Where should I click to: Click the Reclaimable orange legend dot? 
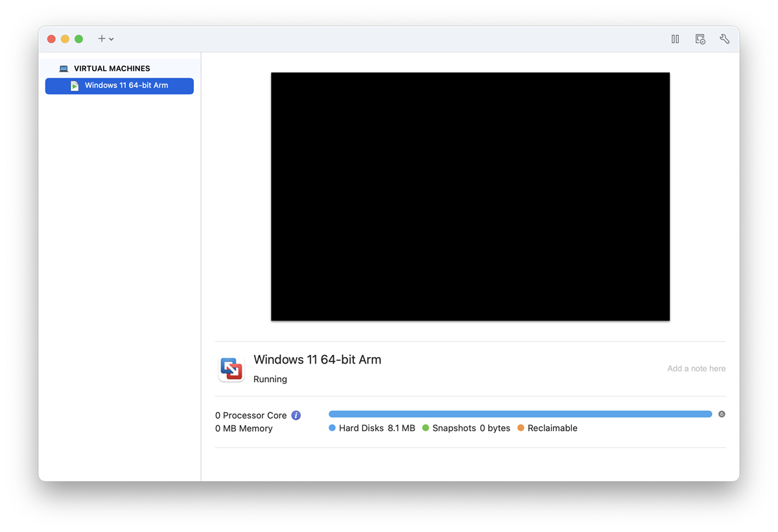pyautogui.click(x=521, y=428)
